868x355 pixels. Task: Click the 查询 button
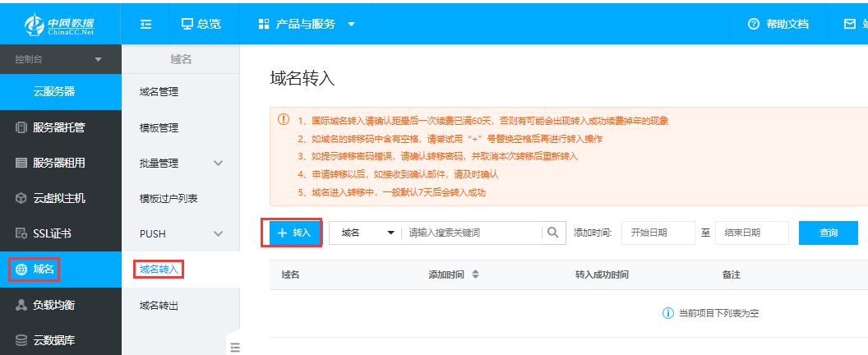[x=828, y=233]
